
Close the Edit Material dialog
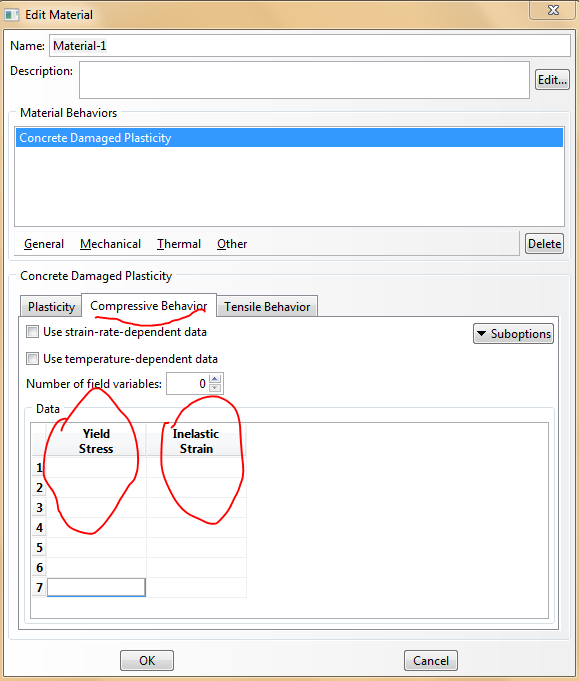click(x=553, y=10)
